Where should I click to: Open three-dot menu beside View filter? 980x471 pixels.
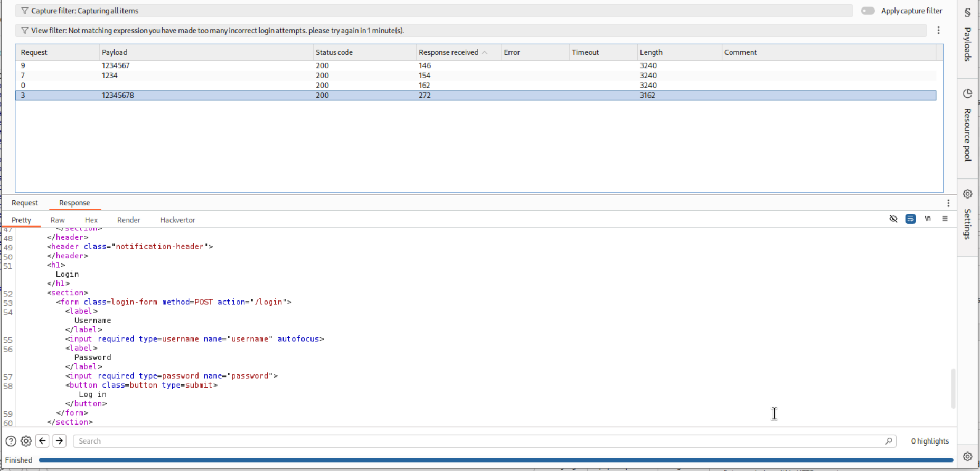point(938,31)
